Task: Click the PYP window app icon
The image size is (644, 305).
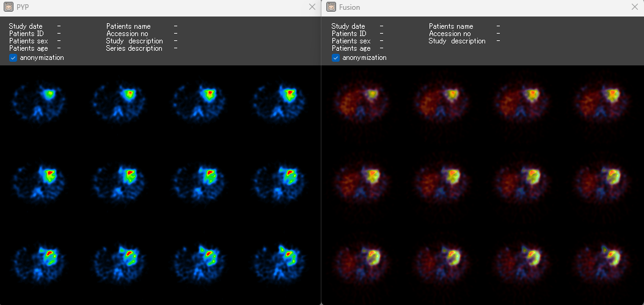Action: point(8,7)
